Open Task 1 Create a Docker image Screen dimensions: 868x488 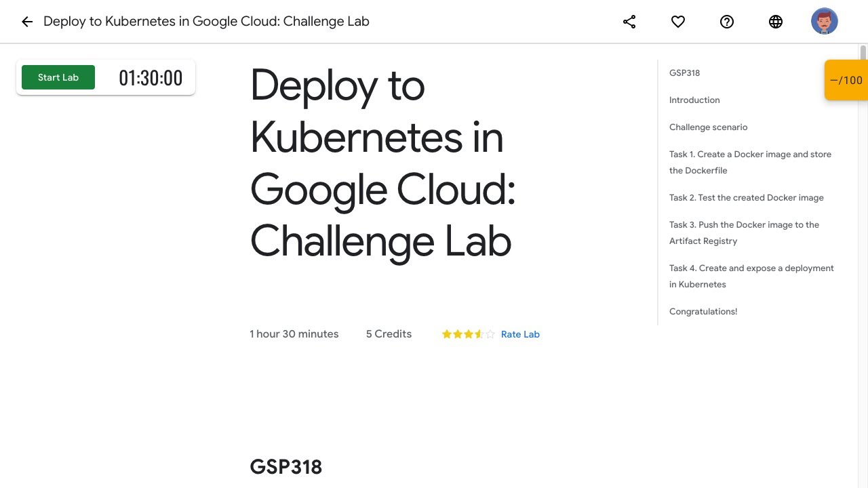tap(750, 162)
